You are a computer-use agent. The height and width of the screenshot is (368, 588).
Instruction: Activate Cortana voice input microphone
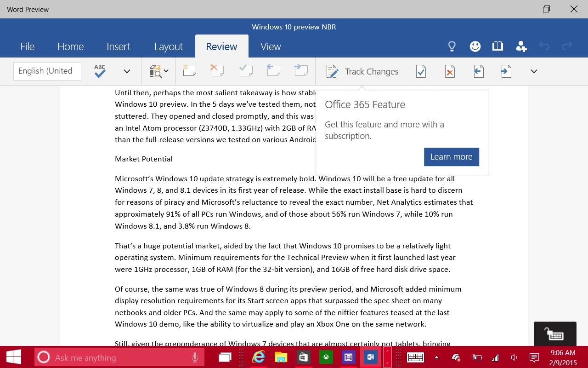[x=194, y=357]
